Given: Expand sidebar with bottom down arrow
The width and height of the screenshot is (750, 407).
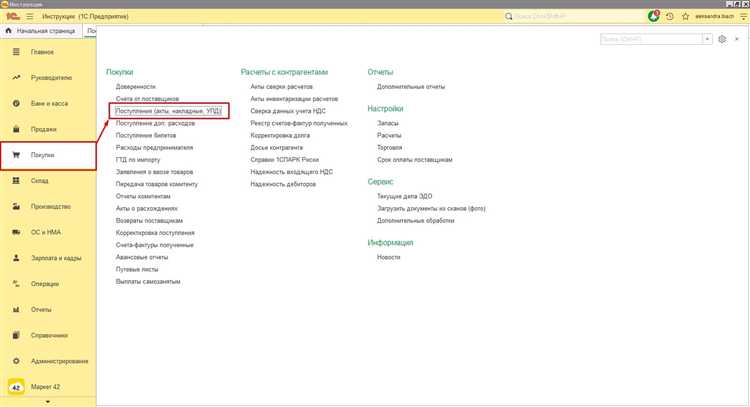Looking at the screenshot, I should [x=48, y=402].
